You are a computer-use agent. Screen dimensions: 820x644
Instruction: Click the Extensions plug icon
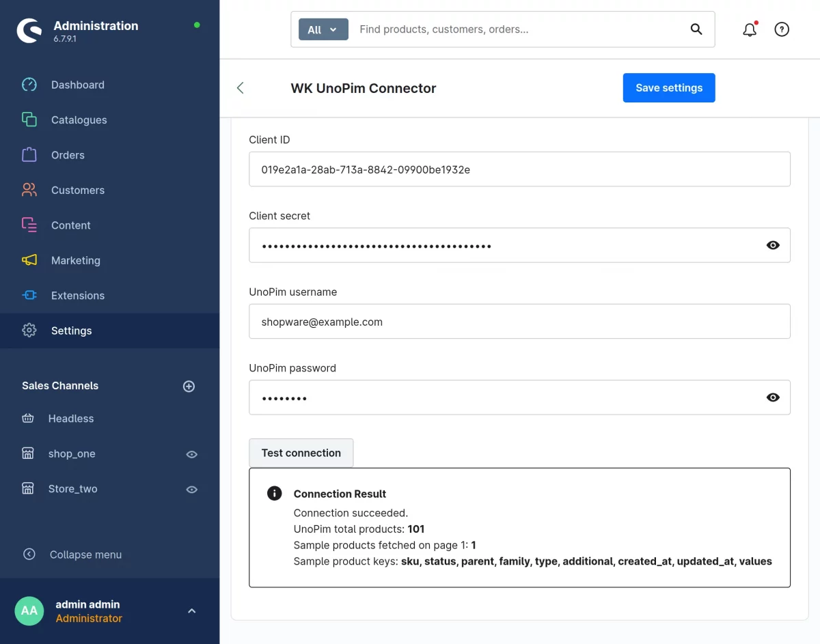pos(29,295)
